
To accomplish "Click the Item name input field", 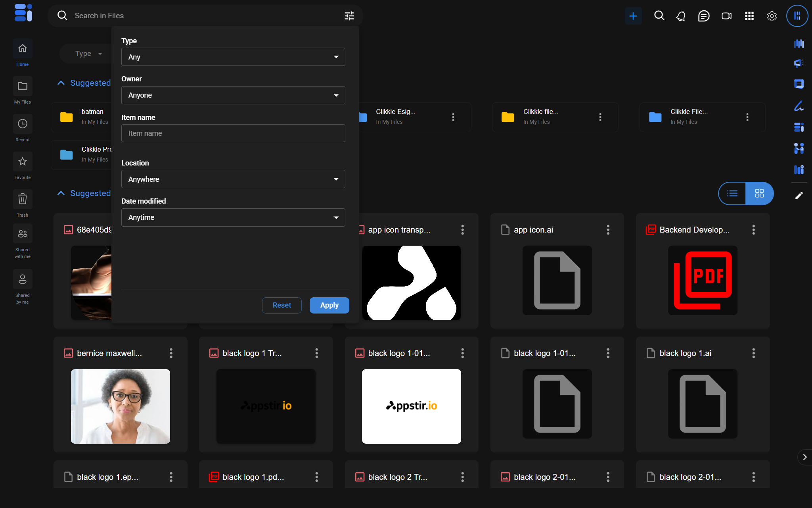I will pyautogui.click(x=233, y=133).
